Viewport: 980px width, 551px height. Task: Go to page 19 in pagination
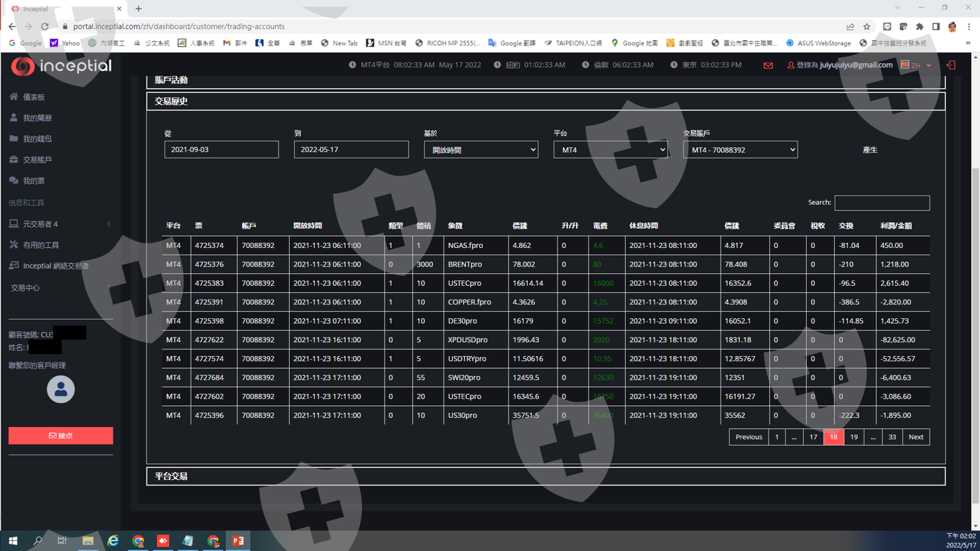tap(853, 437)
